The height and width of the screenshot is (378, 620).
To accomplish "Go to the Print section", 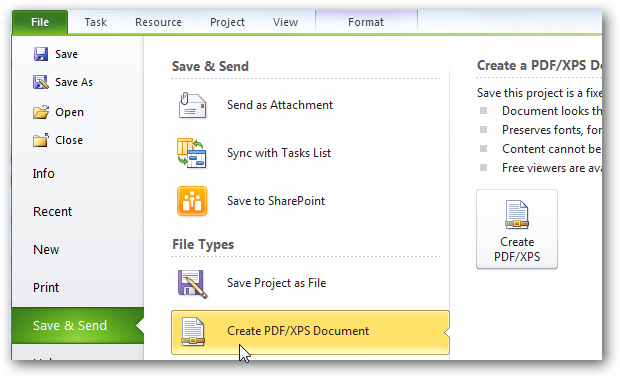I will point(46,287).
